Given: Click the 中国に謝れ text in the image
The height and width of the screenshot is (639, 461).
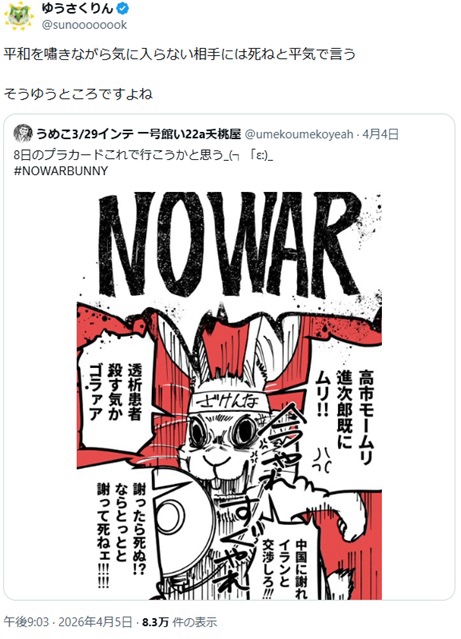Looking at the screenshot, I should (x=285, y=568).
